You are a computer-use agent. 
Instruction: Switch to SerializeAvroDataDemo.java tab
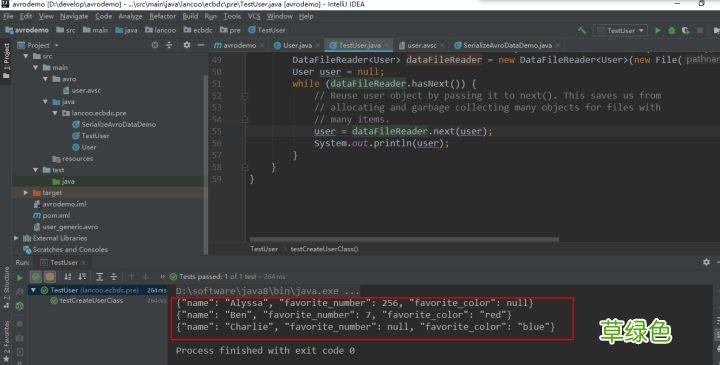point(506,45)
